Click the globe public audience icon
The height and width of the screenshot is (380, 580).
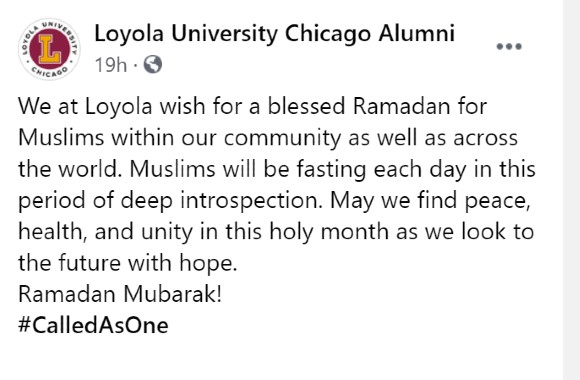[153, 64]
